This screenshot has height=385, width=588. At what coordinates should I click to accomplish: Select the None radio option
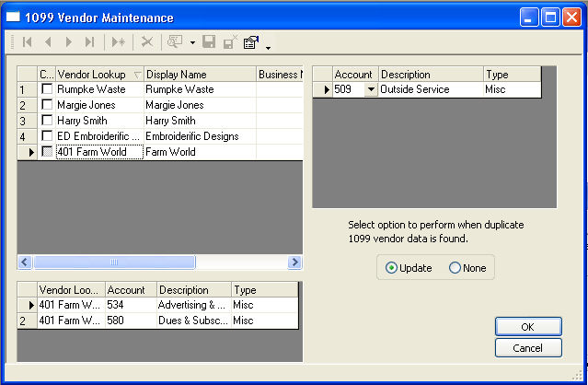[467, 268]
